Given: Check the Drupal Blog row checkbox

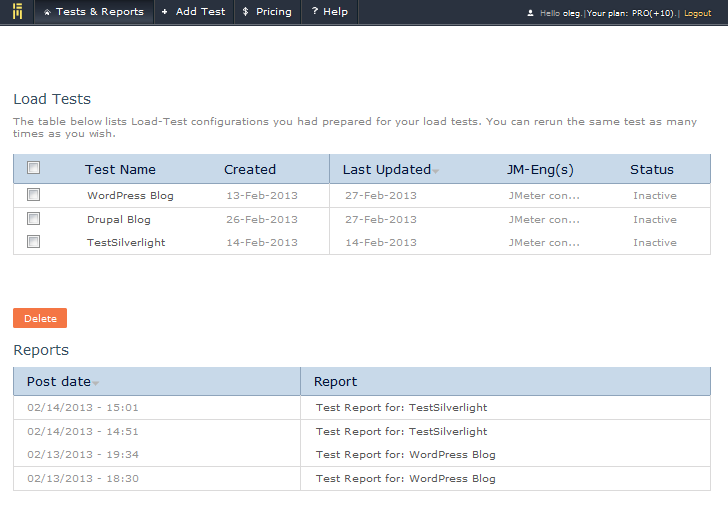Looking at the screenshot, I should [33, 218].
